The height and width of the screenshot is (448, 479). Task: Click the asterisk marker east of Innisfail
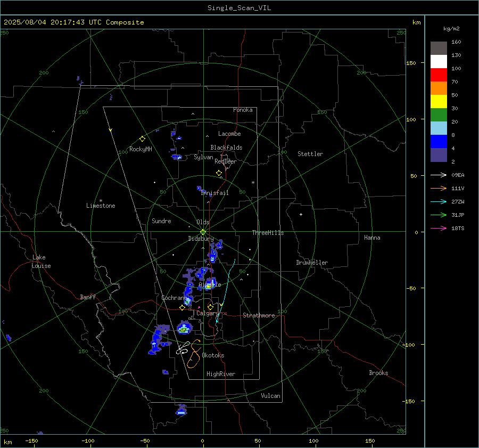[253, 183]
